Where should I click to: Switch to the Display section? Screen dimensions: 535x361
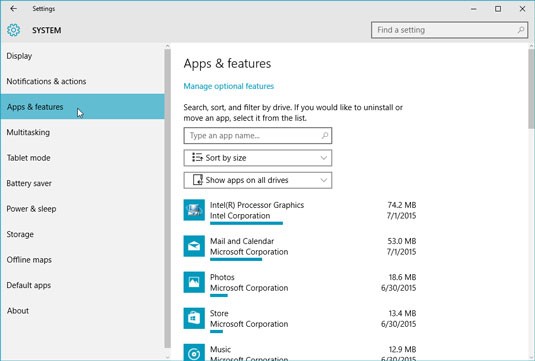[19, 56]
